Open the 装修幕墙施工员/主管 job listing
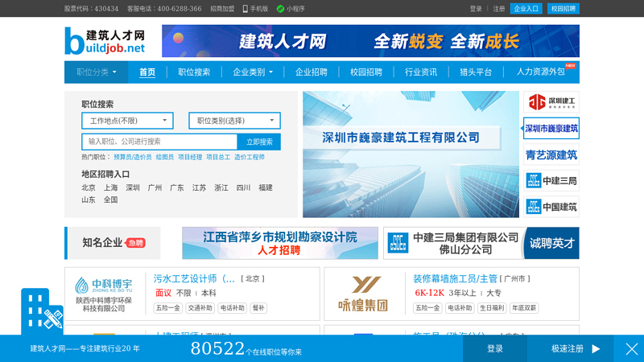644x362 pixels. pos(455,278)
